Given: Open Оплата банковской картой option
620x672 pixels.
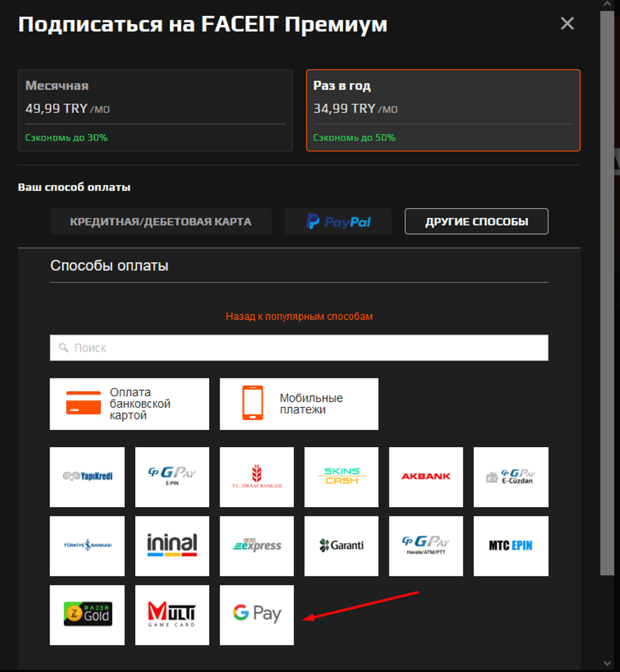Looking at the screenshot, I should [130, 404].
